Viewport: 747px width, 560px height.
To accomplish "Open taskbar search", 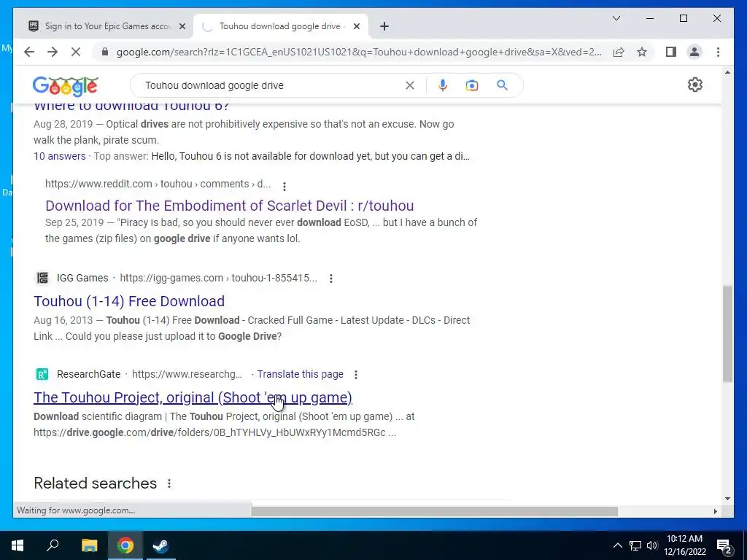I will [x=53, y=545].
